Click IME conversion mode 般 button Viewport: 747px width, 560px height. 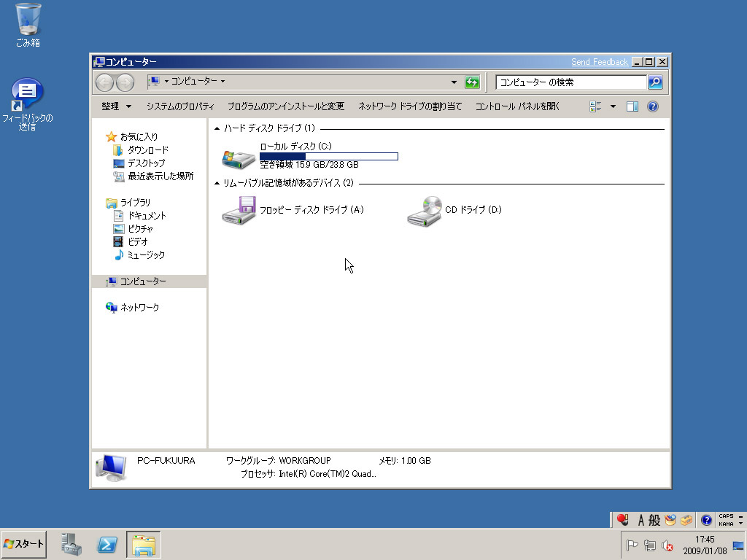(x=654, y=520)
